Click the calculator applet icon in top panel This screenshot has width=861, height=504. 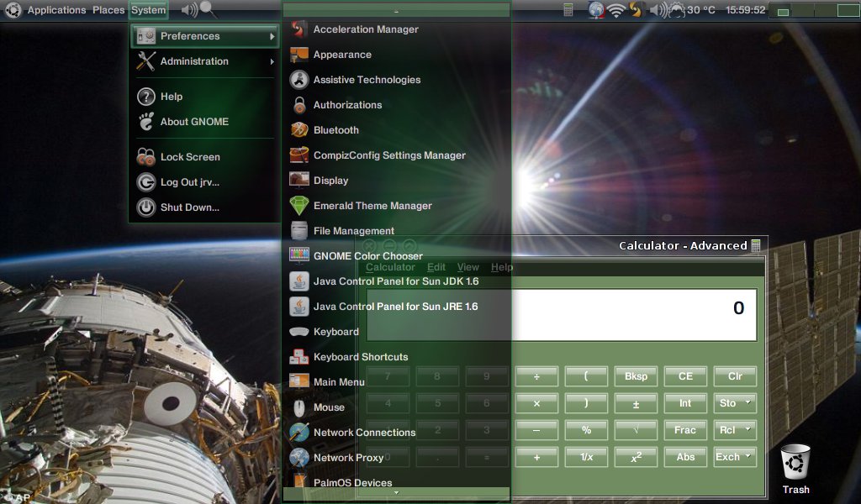[x=568, y=10]
